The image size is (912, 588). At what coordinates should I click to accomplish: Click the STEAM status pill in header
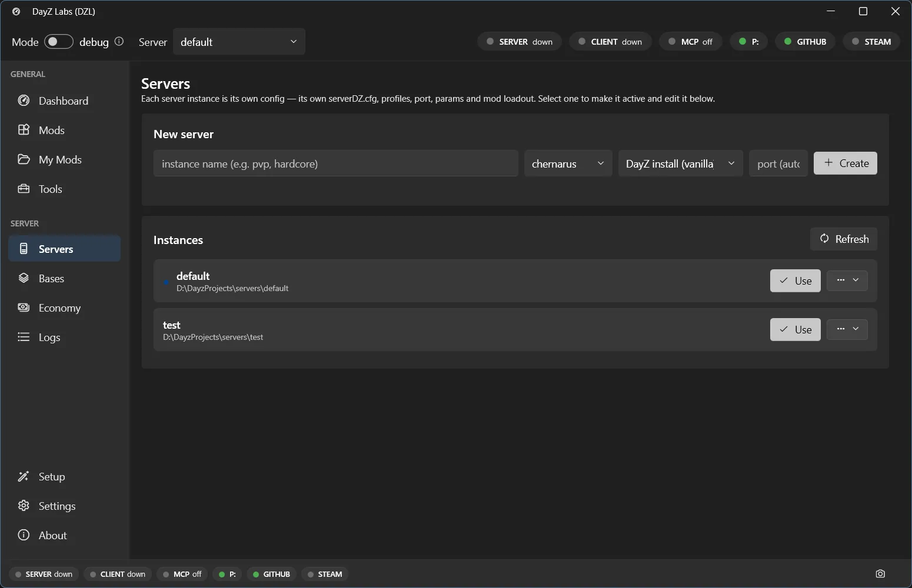coord(871,42)
